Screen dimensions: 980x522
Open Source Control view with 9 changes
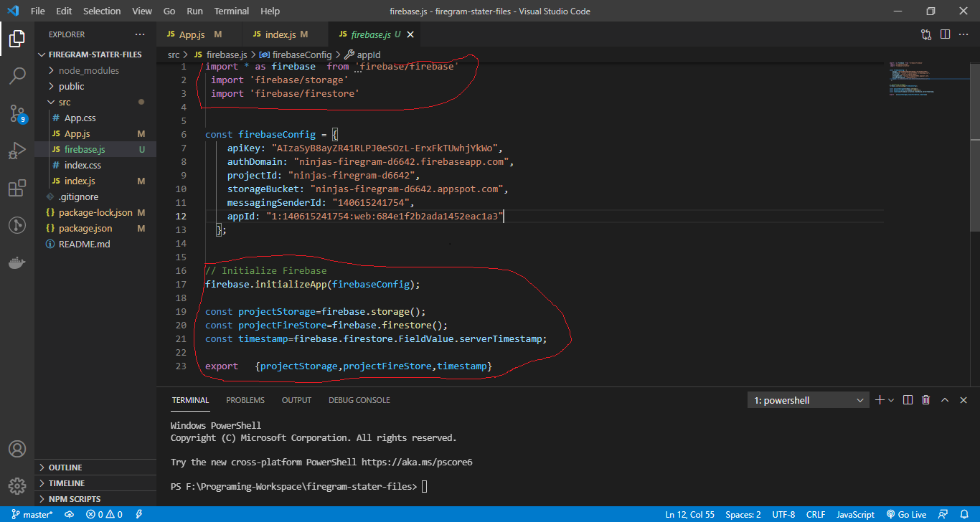coord(17,113)
